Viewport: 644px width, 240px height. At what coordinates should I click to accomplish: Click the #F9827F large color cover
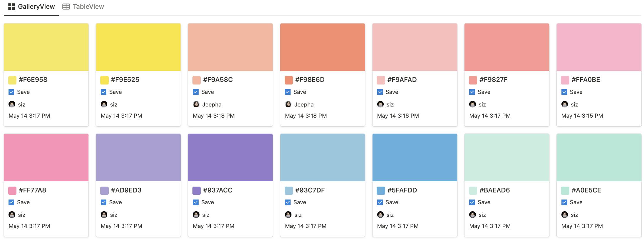tap(507, 47)
